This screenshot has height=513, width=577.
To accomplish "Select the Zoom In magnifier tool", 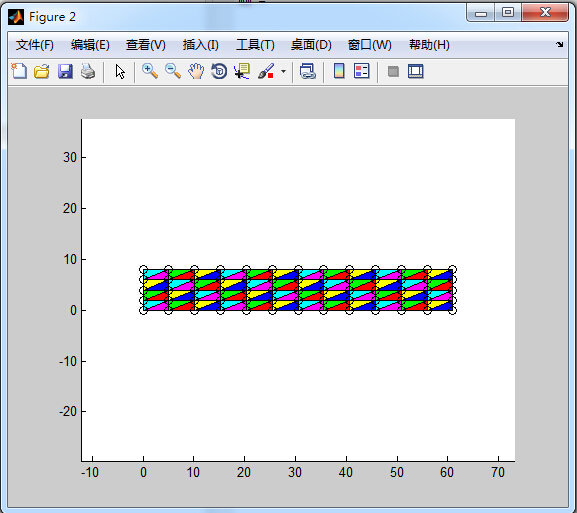I will (150, 71).
